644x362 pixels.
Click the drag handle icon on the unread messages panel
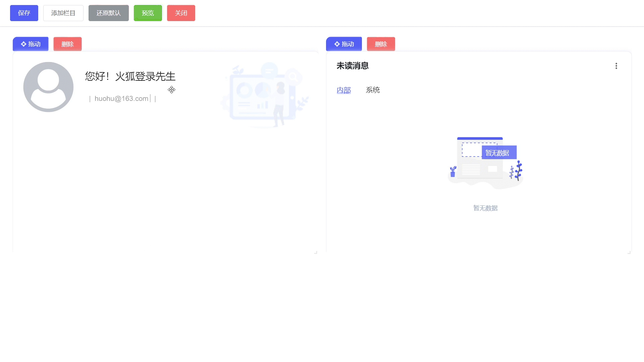(337, 44)
